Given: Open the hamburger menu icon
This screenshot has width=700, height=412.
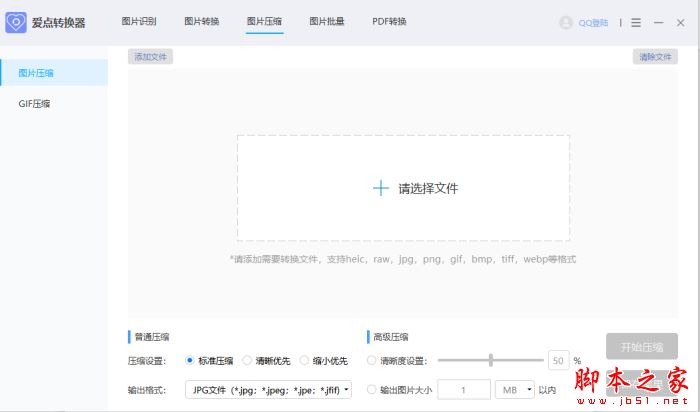Looking at the screenshot, I should pos(636,22).
